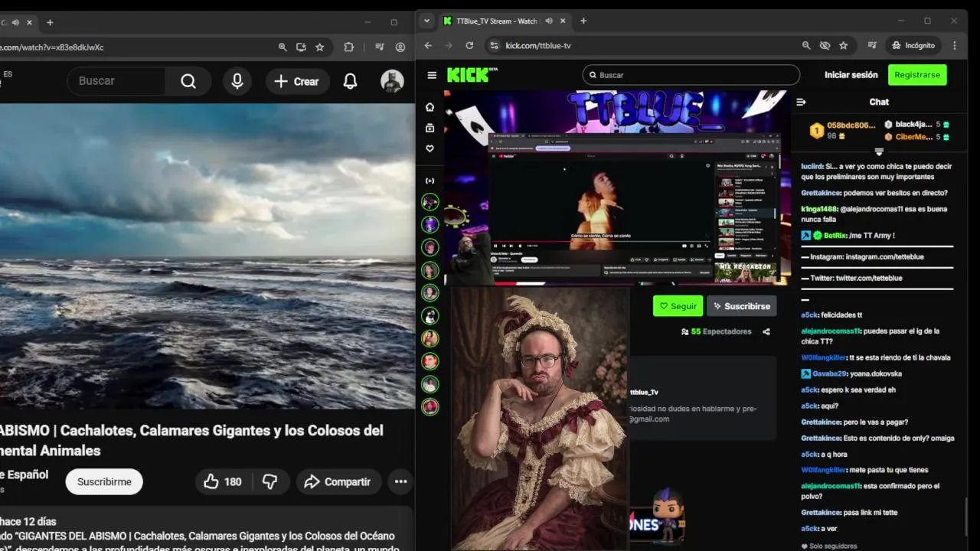Click site info icon beside kick.com URL
Image resolution: width=980 pixels, height=551 pixels.
point(494,46)
